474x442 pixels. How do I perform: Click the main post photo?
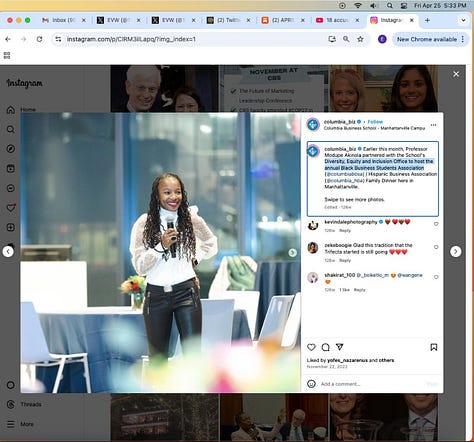click(x=160, y=253)
